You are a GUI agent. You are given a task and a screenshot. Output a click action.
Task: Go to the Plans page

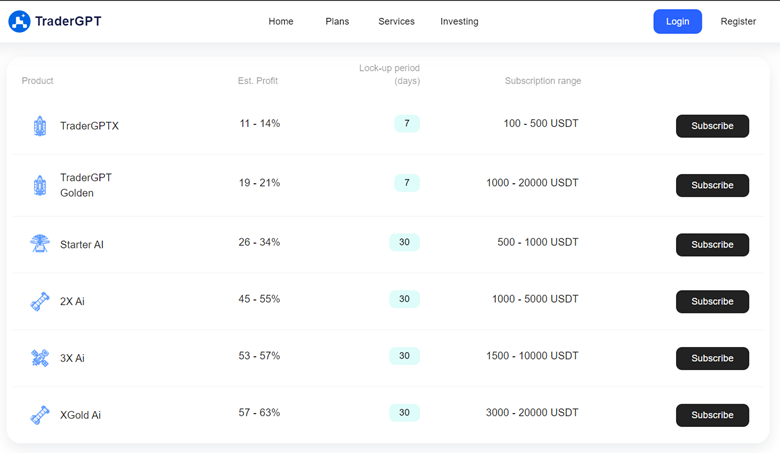tap(337, 21)
